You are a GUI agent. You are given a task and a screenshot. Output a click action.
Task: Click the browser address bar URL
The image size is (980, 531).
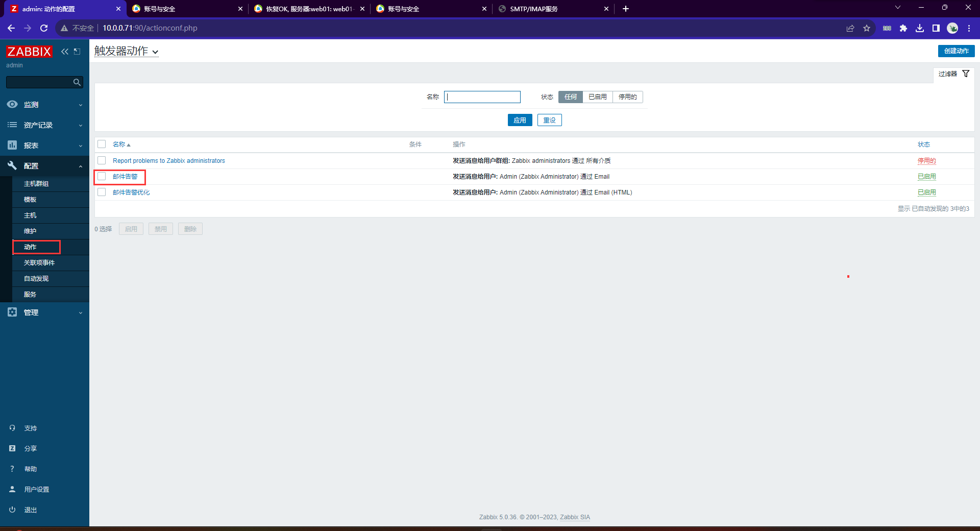[x=150, y=28]
